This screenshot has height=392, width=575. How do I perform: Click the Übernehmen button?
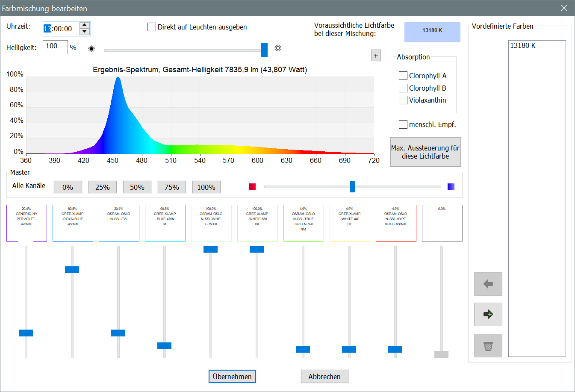232,377
